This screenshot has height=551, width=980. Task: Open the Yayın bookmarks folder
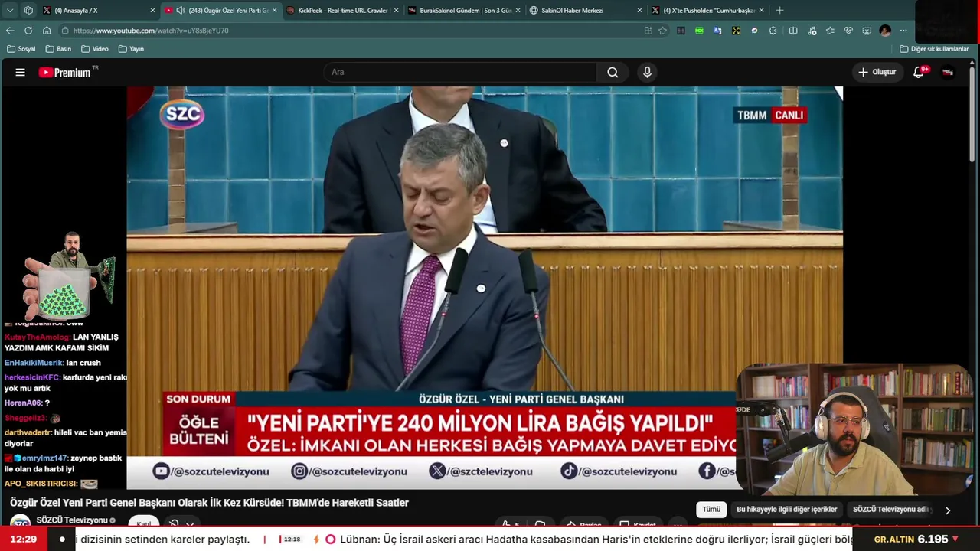(x=132, y=49)
